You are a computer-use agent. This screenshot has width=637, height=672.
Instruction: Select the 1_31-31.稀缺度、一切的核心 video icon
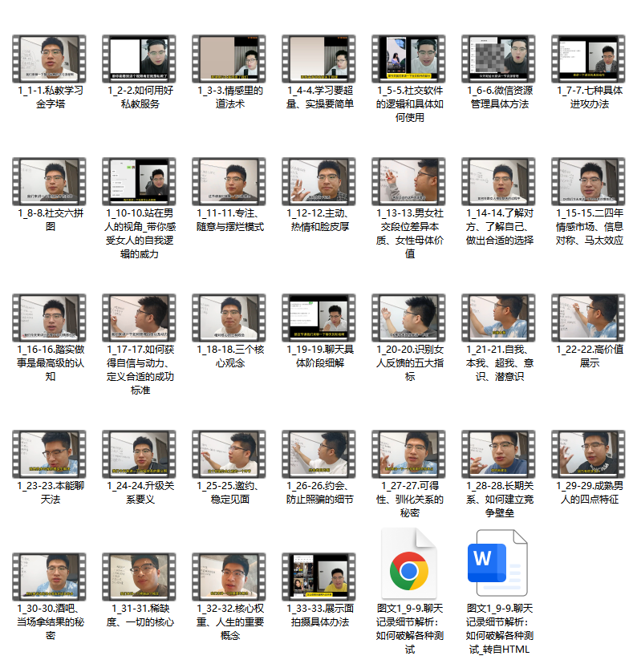(139, 576)
